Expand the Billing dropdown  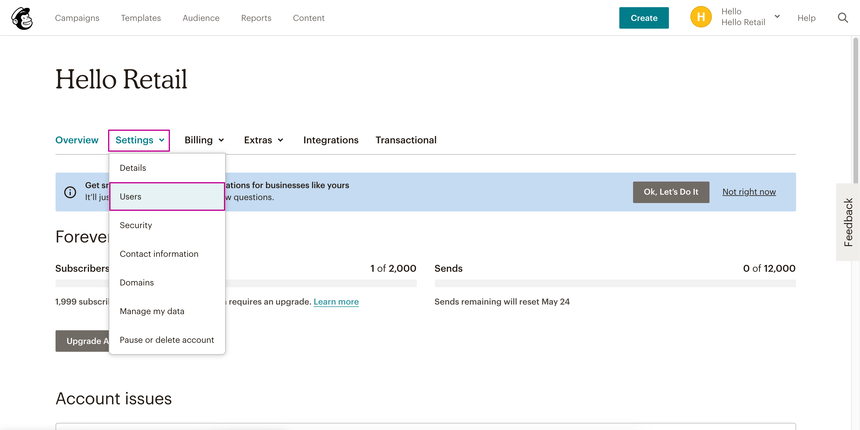[x=204, y=140]
